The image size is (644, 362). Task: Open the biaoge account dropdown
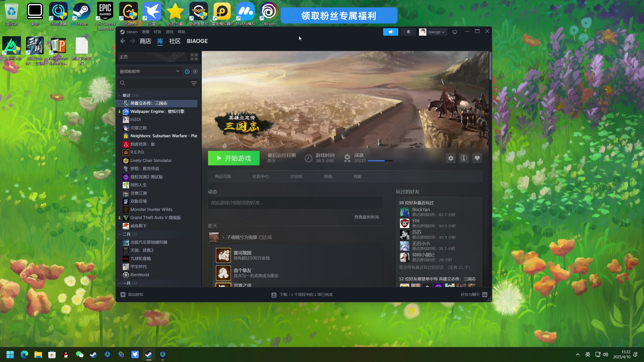point(433,32)
